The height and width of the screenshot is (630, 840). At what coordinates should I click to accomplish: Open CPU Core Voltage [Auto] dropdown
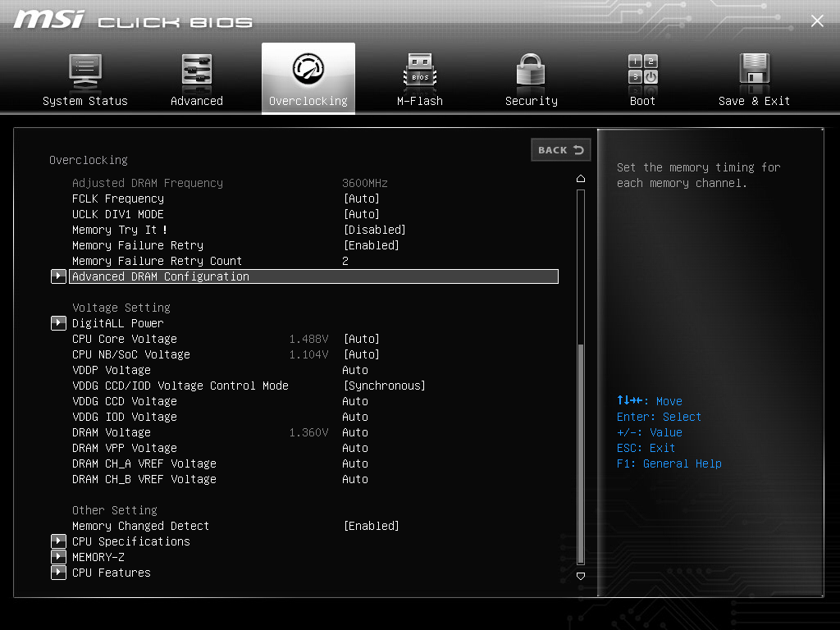[x=362, y=339]
